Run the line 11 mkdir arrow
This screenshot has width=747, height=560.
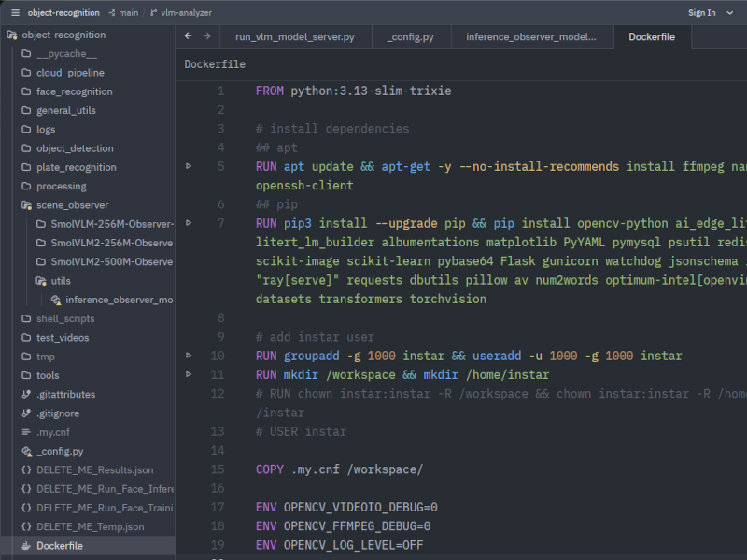coord(189,374)
